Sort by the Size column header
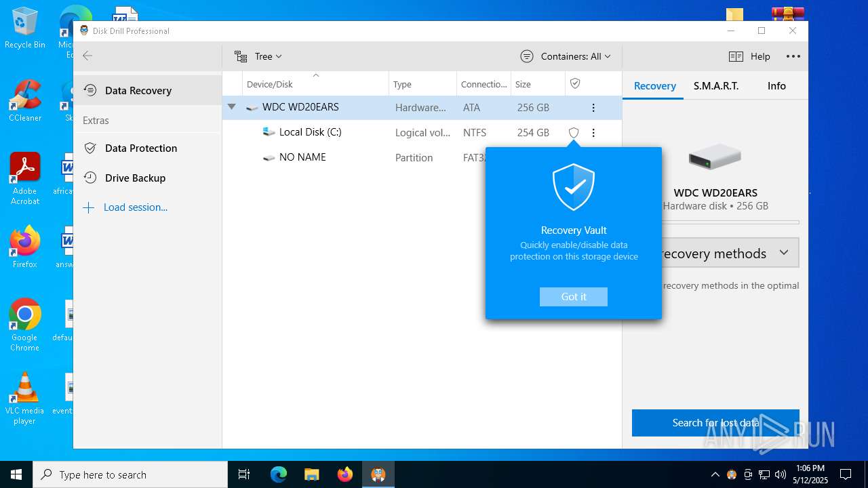Image resolution: width=868 pixels, height=488 pixels. [x=538, y=84]
